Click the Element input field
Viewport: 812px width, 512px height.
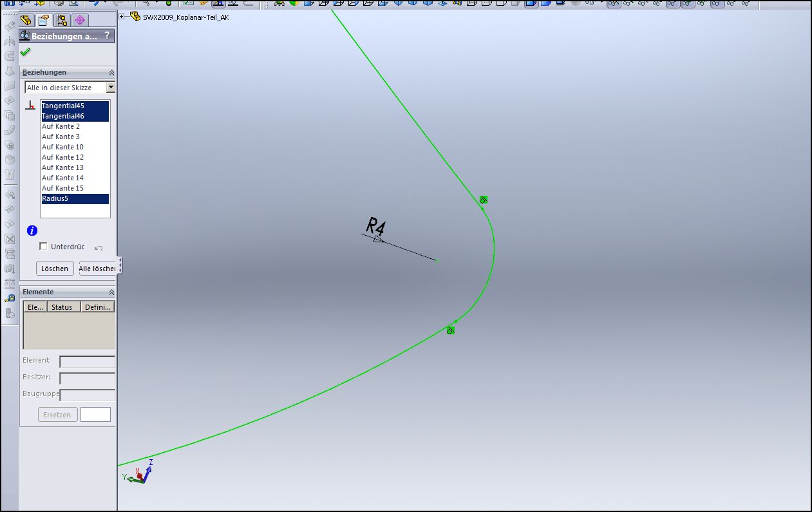click(x=88, y=362)
